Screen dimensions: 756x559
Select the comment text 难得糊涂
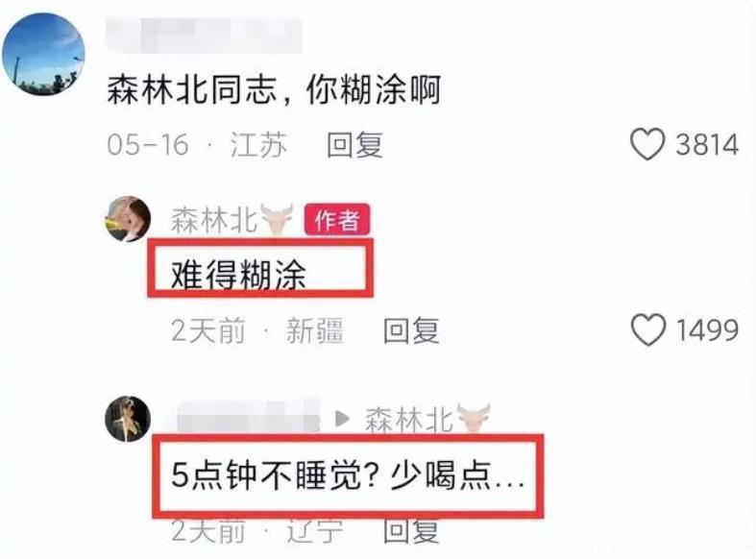238,275
